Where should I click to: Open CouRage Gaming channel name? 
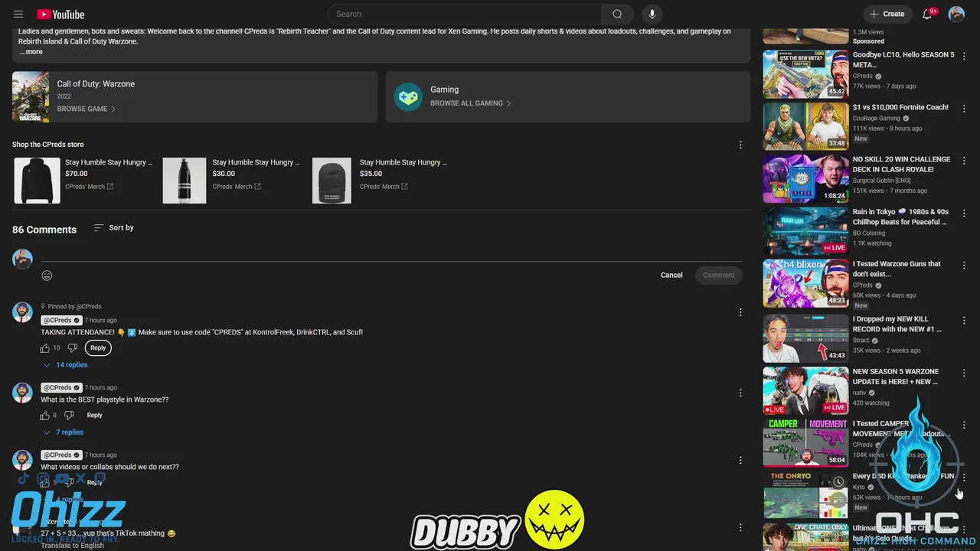(x=877, y=119)
